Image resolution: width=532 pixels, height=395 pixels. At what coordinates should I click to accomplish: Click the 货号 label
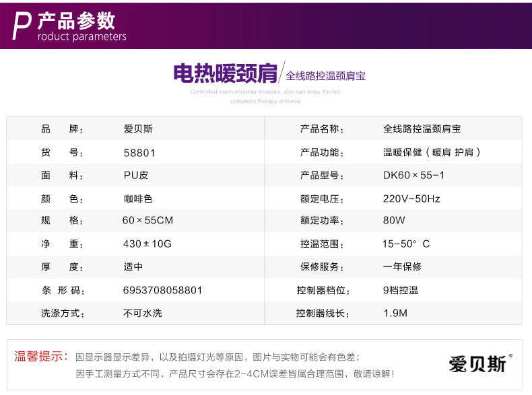coord(62,153)
